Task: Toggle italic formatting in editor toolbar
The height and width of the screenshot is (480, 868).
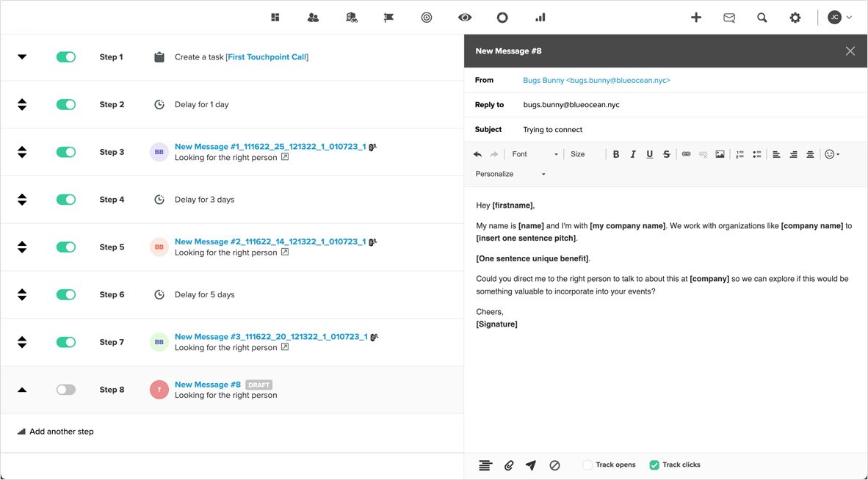Action: click(633, 154)
